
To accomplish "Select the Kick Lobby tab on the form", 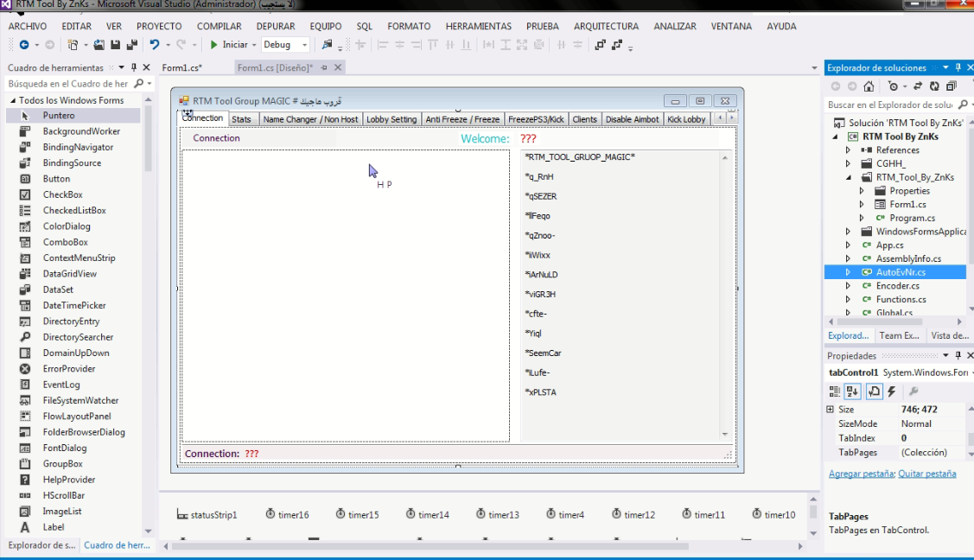I will (686, 119).
